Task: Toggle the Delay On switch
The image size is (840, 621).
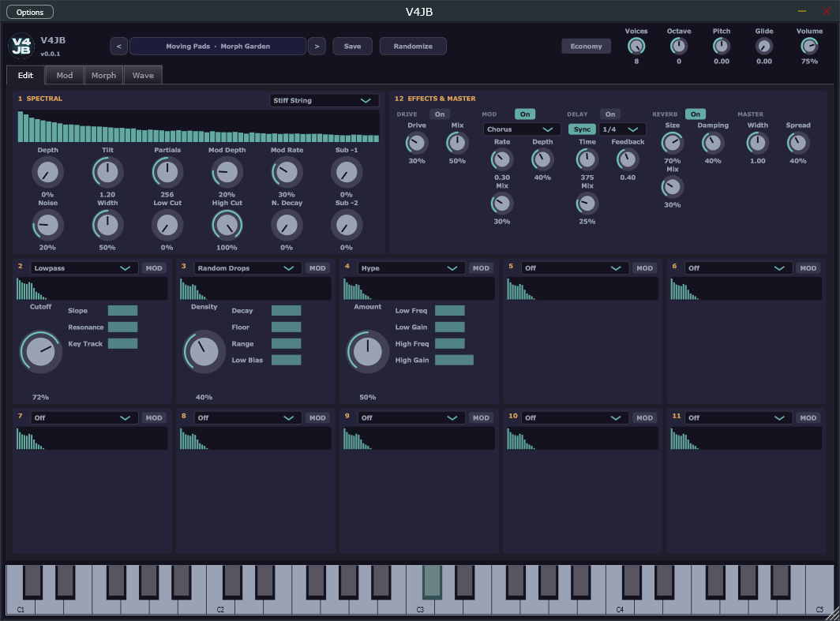Action: pyautogui.click(x=610, y=114)
